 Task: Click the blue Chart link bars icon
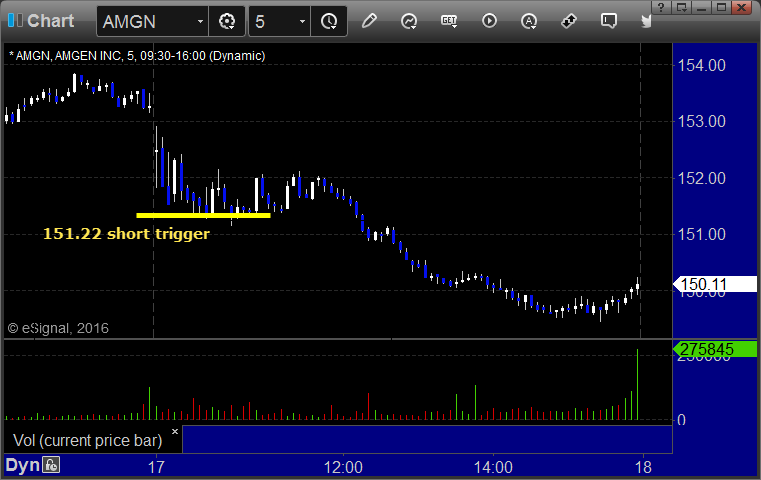coord(15,20)
